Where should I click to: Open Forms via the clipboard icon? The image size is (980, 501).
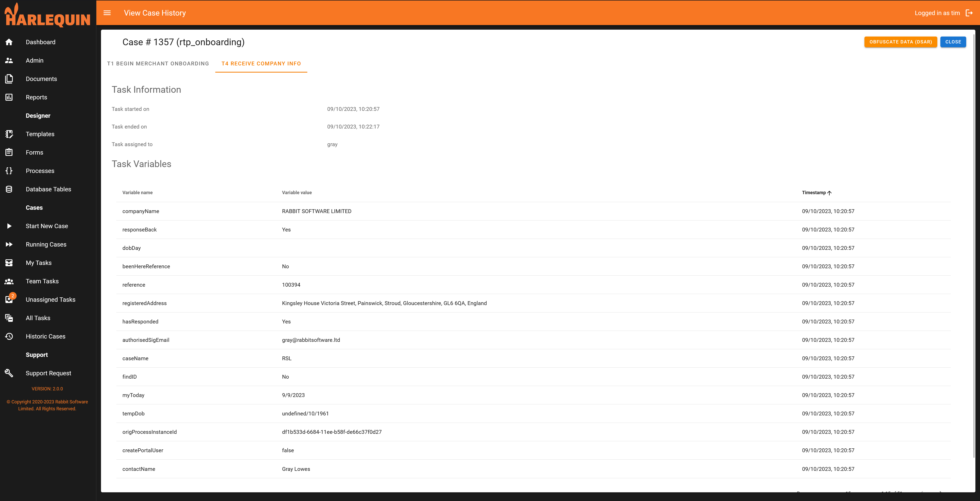pyautogui.click(x=9, y=153)
